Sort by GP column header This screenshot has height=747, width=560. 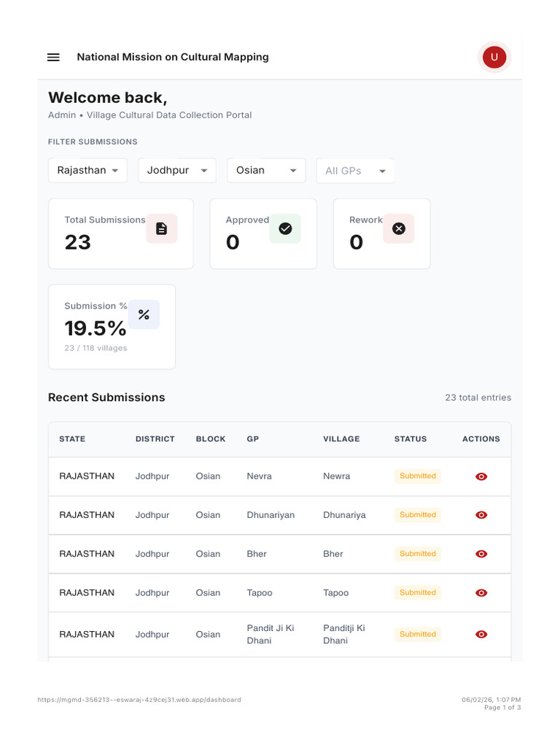(x=253, y=438)
